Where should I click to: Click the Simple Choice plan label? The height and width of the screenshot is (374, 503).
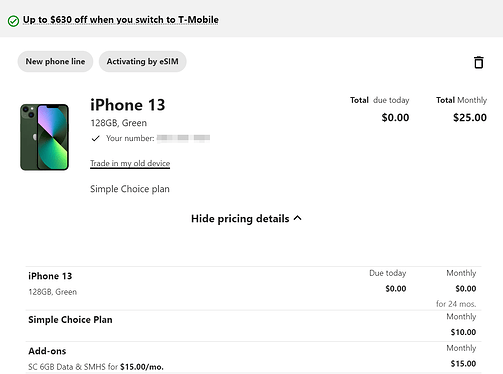130,189
